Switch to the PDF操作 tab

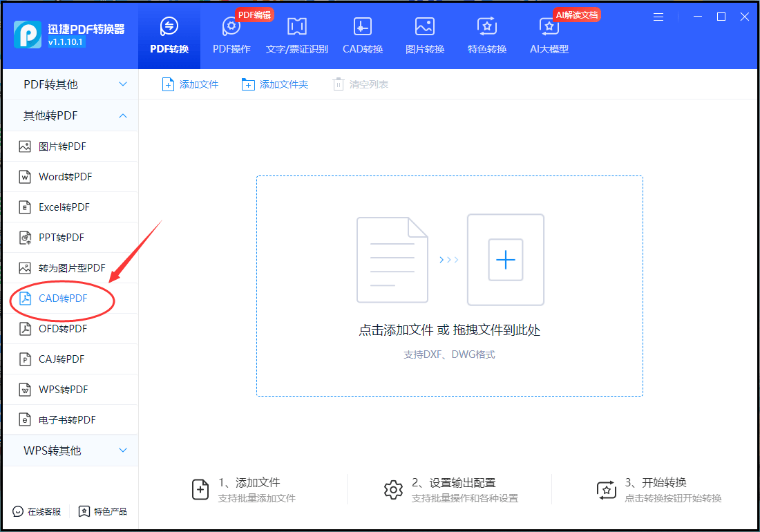[x=231, y=35]
